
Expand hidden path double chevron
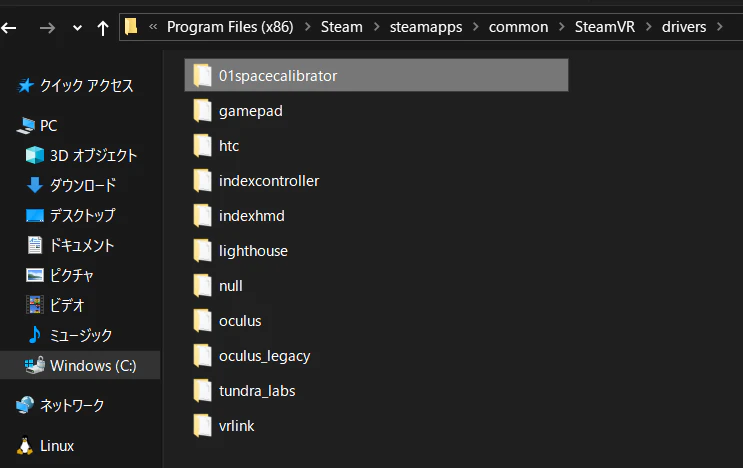[x=153, y=27]
